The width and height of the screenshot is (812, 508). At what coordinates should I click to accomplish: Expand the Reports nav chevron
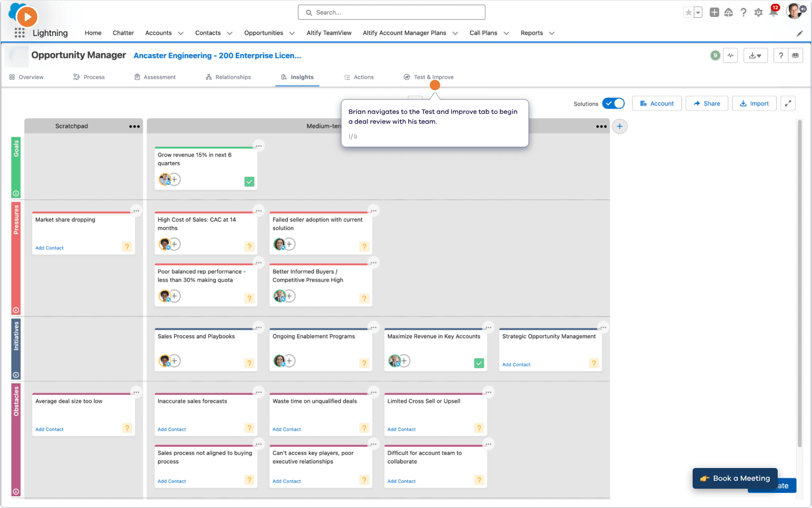click(552, 33)
